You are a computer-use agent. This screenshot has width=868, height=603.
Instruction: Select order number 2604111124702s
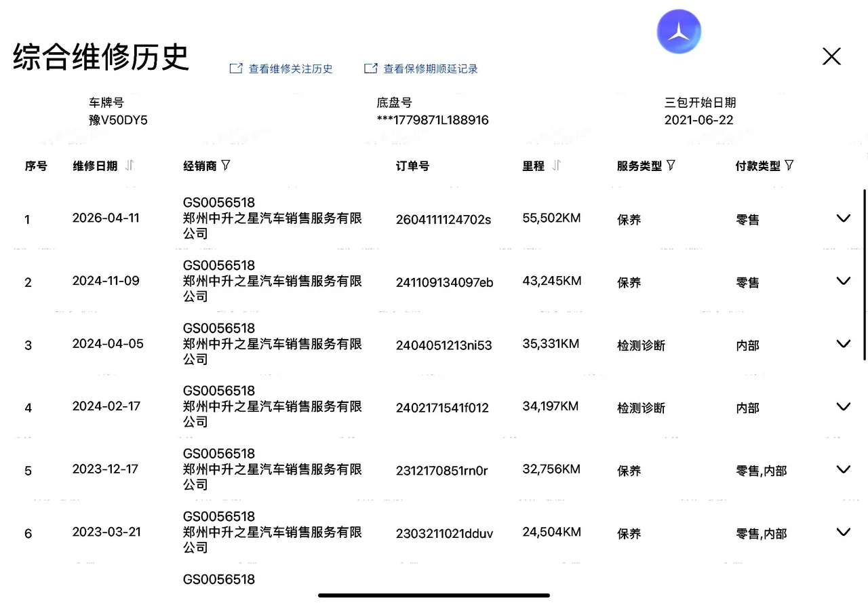(x=443, y=219)
